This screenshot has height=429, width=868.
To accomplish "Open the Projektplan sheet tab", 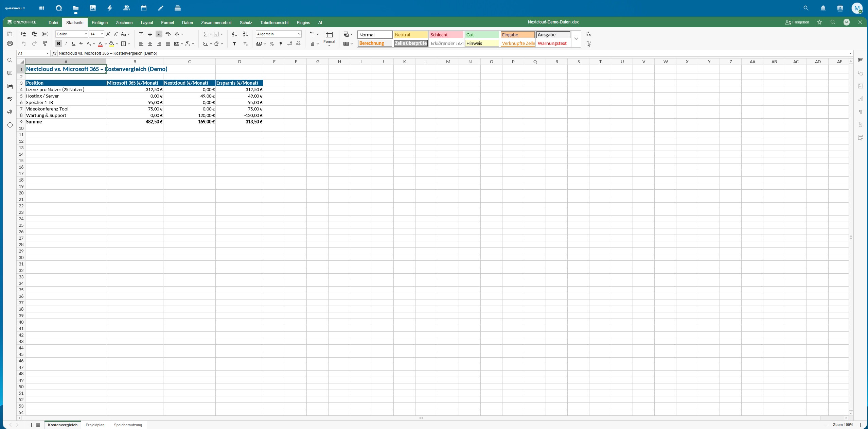I will 95,425.
